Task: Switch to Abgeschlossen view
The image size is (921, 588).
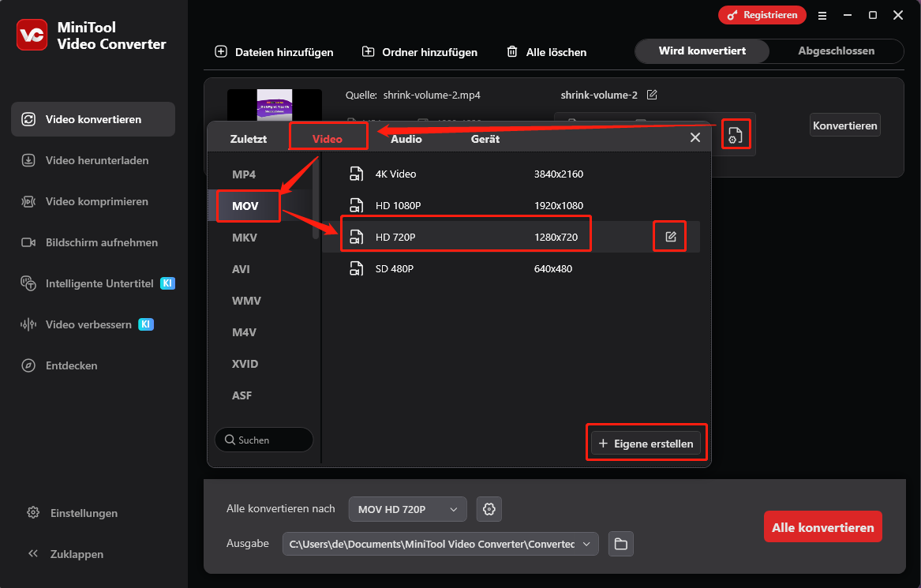Action: coord(836,51)
